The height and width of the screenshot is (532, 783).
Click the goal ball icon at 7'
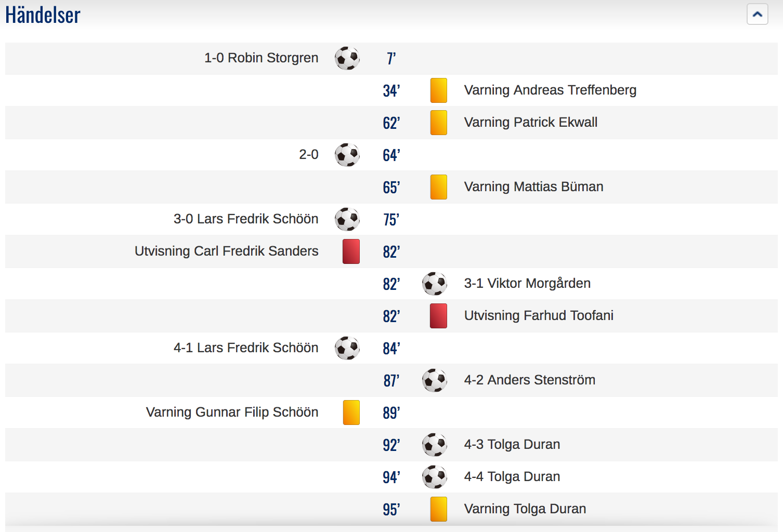(x=347, y=58)
